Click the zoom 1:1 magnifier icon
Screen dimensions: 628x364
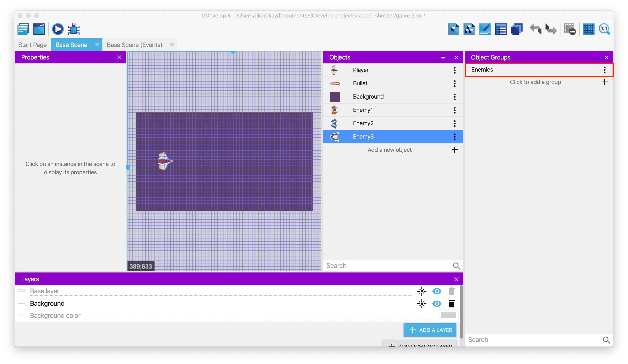tap(604, 29)
